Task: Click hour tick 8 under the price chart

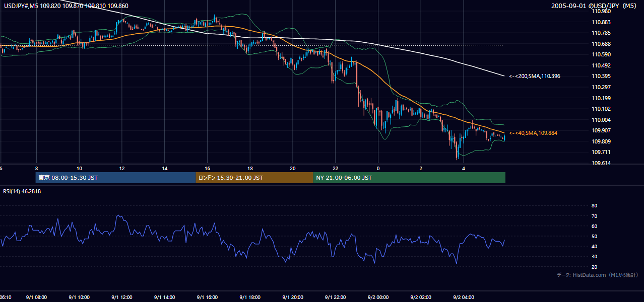Action: pyautogui.click(x=36, y=169)
